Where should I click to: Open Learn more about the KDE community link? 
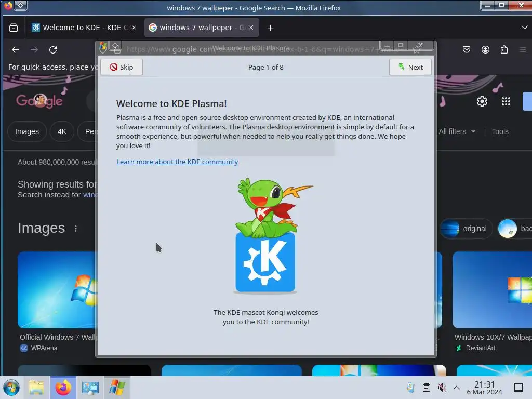click(177, 162)
